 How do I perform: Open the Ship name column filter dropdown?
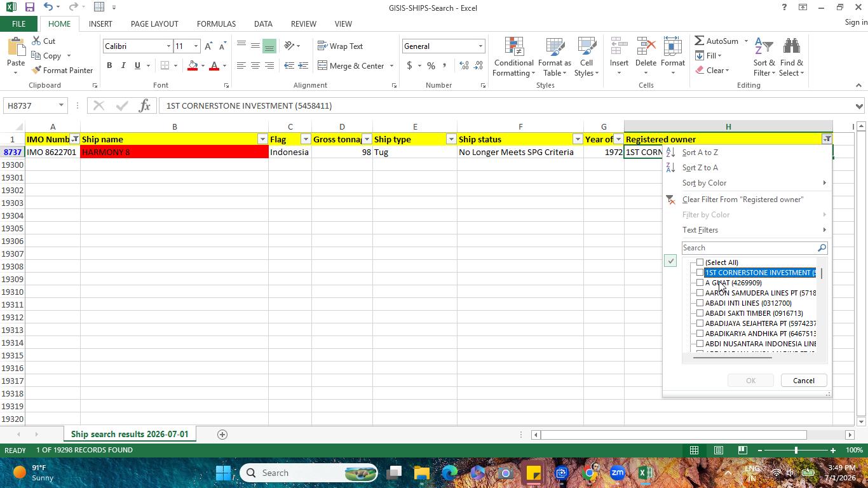[x=262, y=139]
